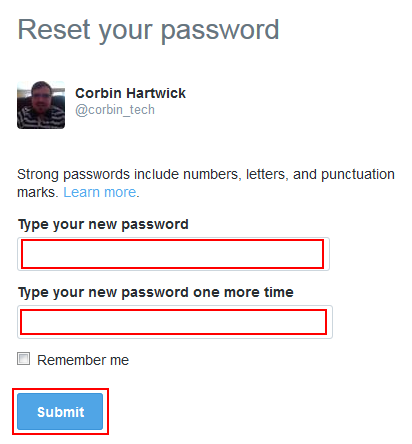Click the Corbin Hartwick display name
Image resolution: width=412 pixels, height=444 pixels.
(130, 93)
